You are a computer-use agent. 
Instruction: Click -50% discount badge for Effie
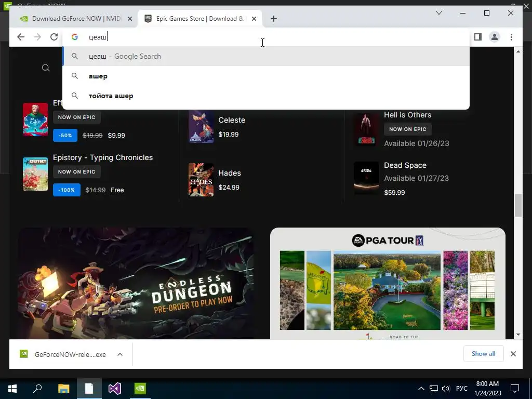(65, 136)
